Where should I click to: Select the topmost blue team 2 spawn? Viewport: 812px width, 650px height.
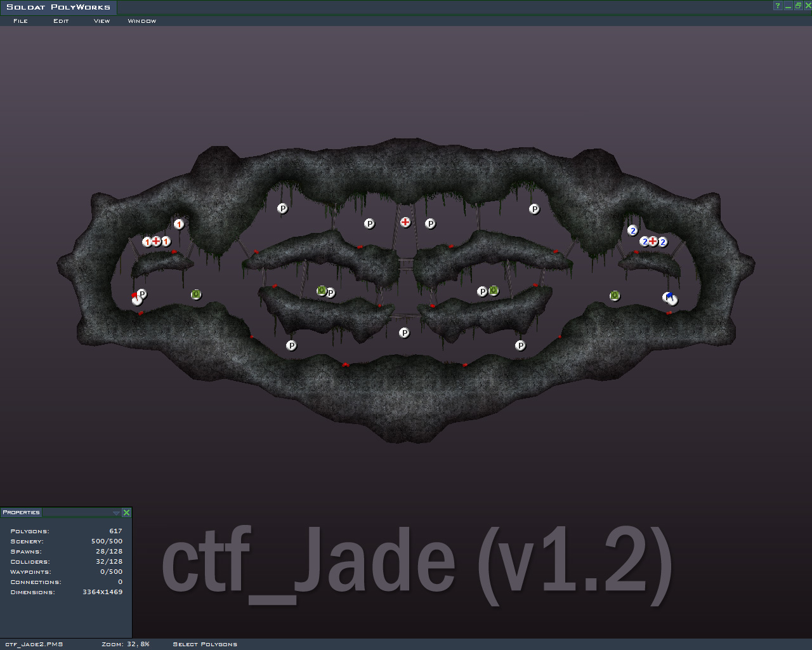[x=632, y=230]
